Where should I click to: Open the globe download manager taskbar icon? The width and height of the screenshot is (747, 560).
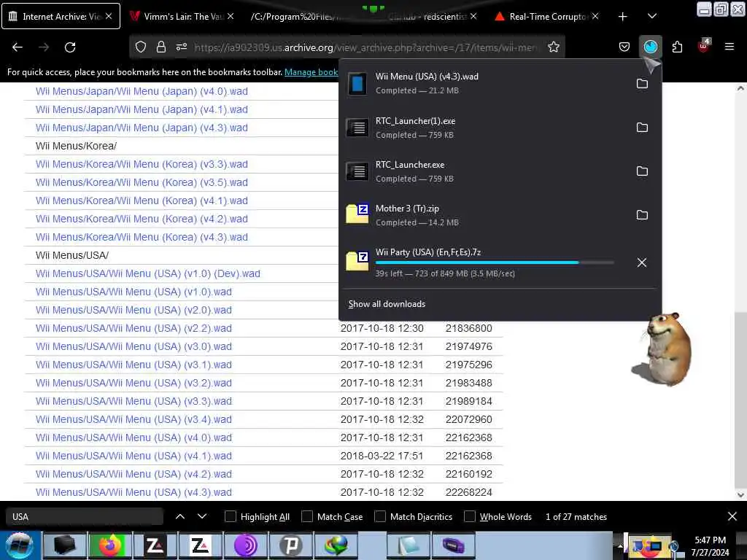point(336,545)
